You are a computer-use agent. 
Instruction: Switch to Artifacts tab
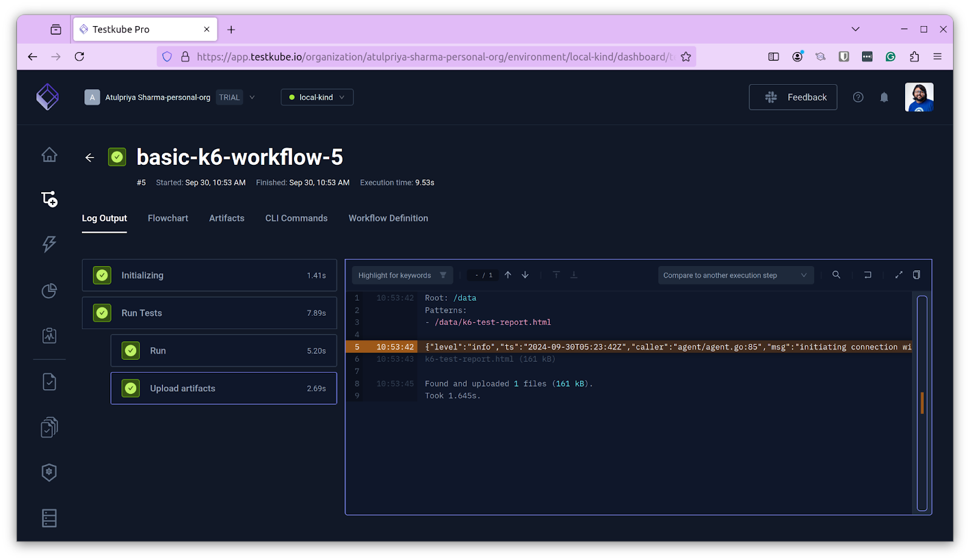point(227,218)
